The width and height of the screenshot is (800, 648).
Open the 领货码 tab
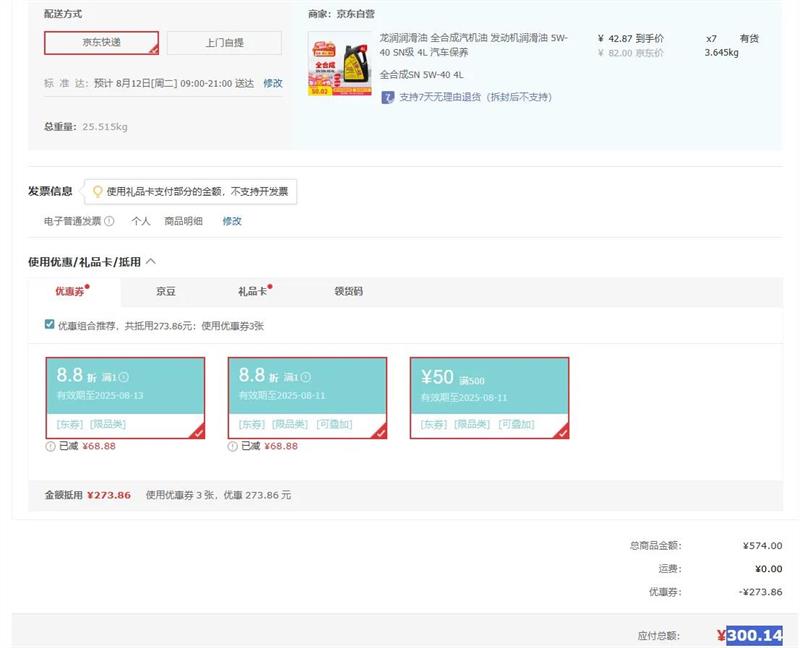pos(348,292)
